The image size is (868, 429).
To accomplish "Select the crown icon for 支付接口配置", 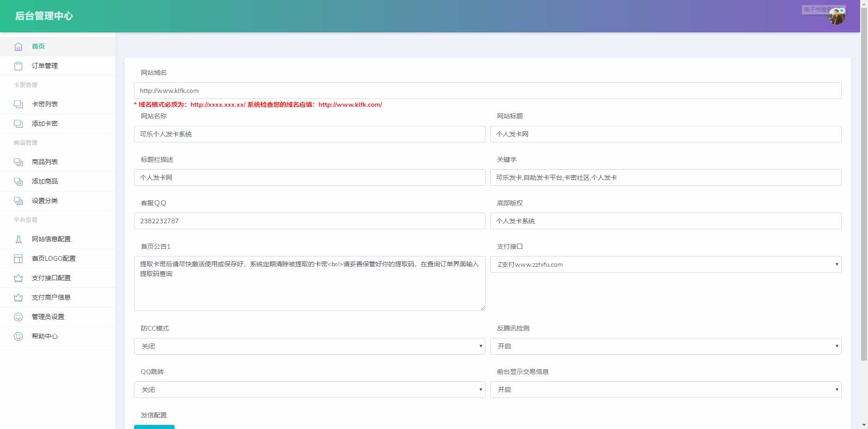I will (x=18, y=278).
